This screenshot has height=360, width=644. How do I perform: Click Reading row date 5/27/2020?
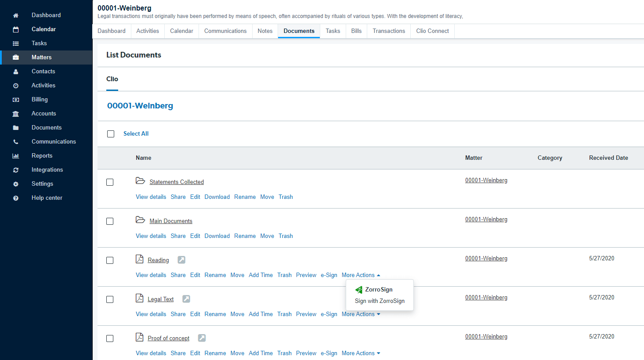pyautogui.click(x=602, y=259)
